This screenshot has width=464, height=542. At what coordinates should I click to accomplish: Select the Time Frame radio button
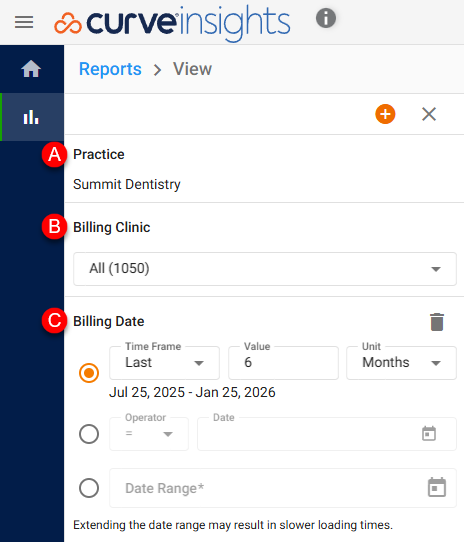89,373
